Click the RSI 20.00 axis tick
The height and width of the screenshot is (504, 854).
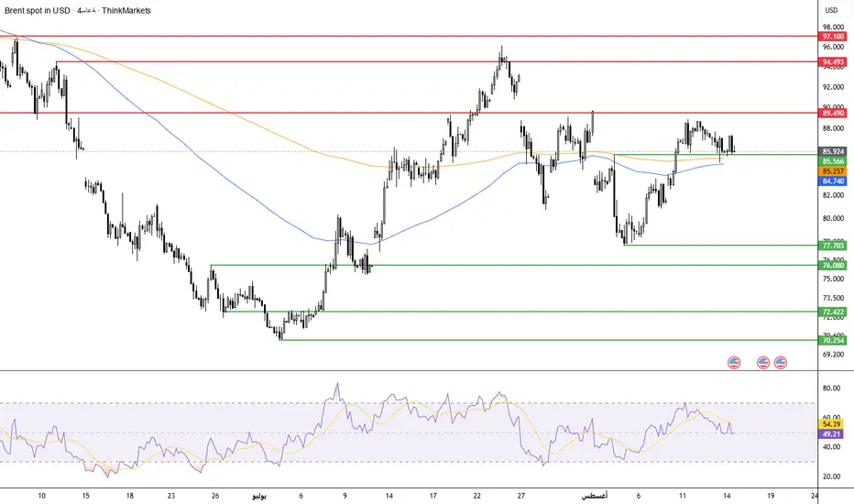pos(831,477)
